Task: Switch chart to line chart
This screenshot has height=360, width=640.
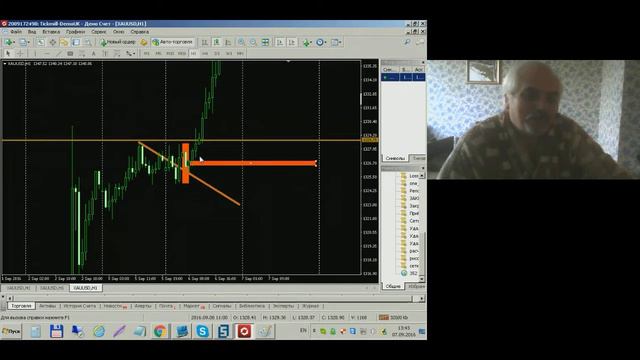Action: (228, 42)
